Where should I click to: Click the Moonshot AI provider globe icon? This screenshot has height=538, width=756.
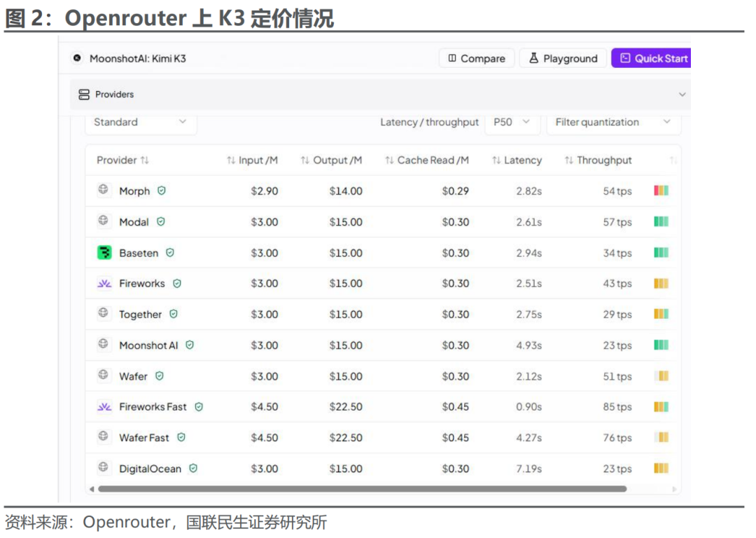tap(103, 343)
